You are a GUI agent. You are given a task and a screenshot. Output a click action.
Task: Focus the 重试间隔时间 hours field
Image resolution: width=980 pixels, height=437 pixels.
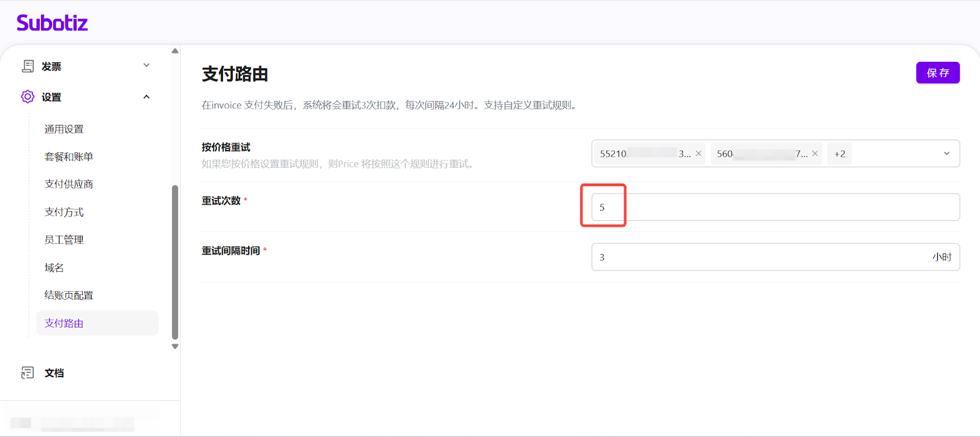point(759,257)
